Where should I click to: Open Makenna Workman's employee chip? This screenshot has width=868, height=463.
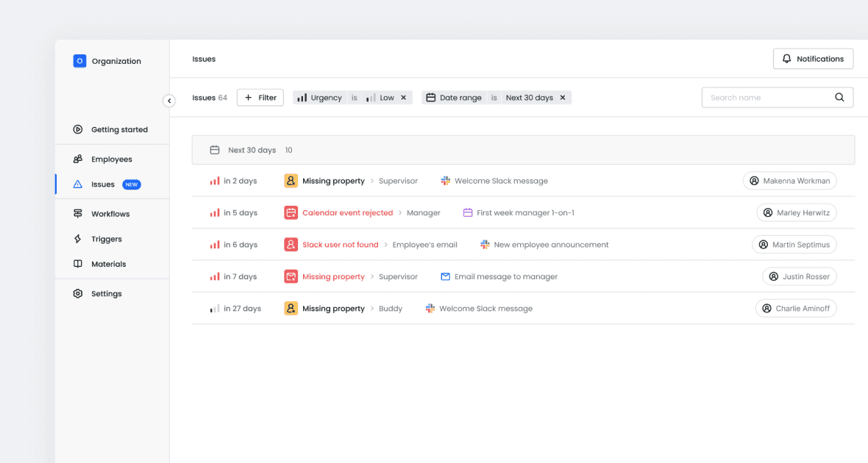[x=789, y=181]
